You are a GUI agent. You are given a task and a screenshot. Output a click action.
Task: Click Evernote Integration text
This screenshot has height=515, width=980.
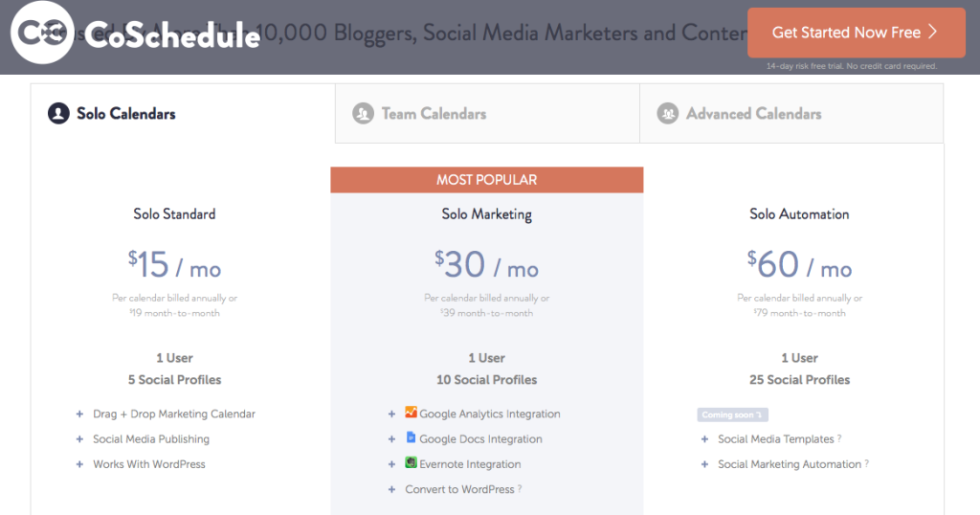point(470,464)
